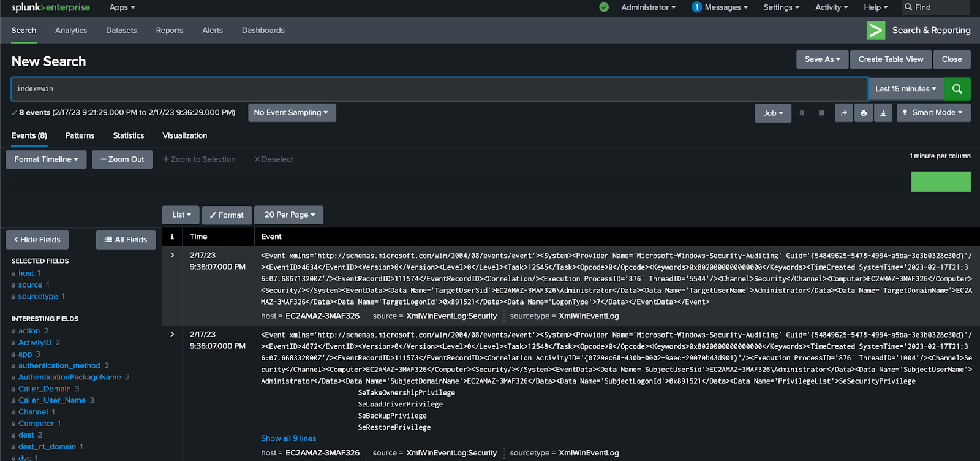Stop the search job
Screen dimensions: 980x461
(821, 113)
